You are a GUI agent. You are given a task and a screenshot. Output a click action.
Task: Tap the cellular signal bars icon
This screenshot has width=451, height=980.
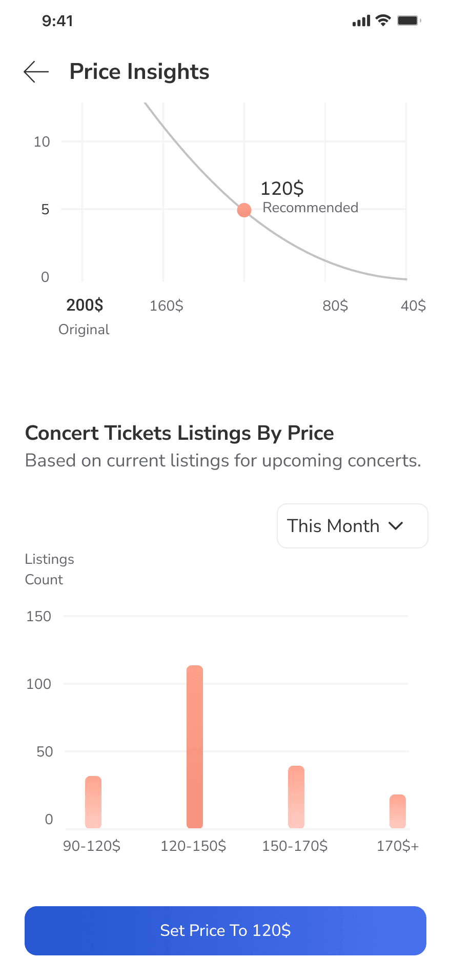tap(361, 21)
